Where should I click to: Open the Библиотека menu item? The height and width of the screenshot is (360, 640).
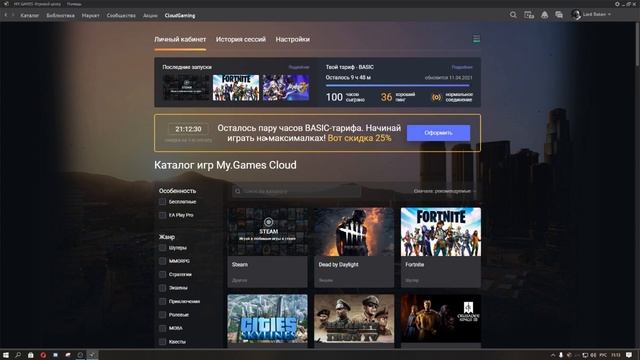click(x=60, y=16)
